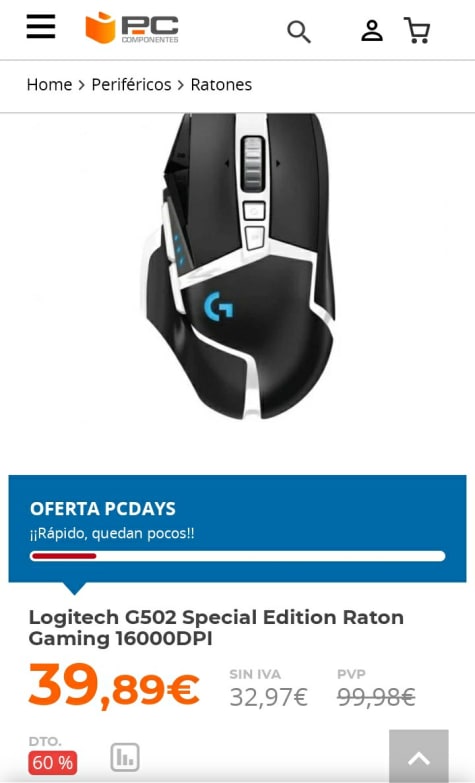475x783 pixels.
Task: Click the Logitech G502 mouse product image
Action: pyautogui.click(x=239, y=266)
